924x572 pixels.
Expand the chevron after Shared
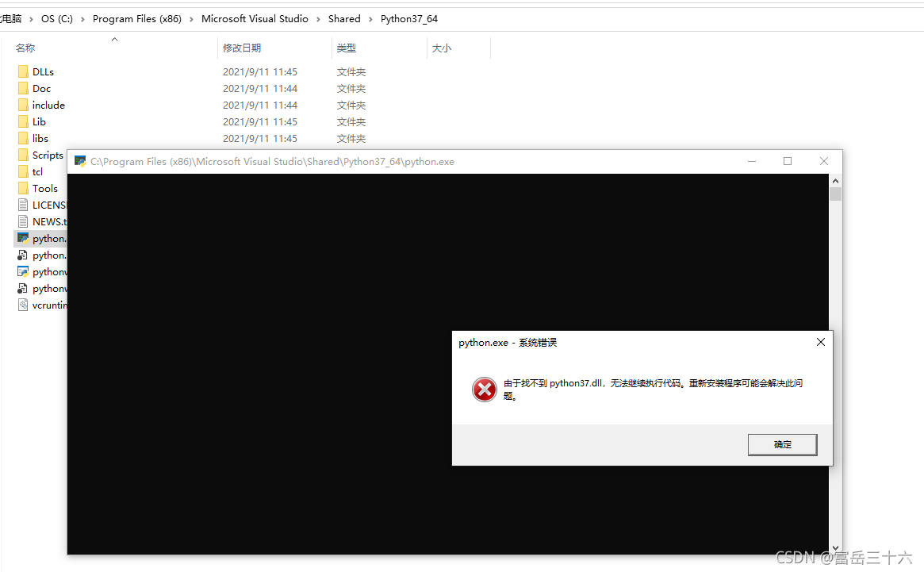coord(370,20)
